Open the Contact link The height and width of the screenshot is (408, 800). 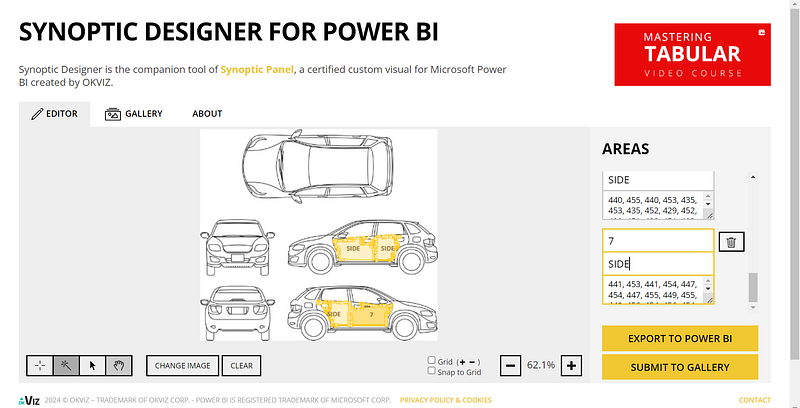pyautogui.click(x=755, y=400)
